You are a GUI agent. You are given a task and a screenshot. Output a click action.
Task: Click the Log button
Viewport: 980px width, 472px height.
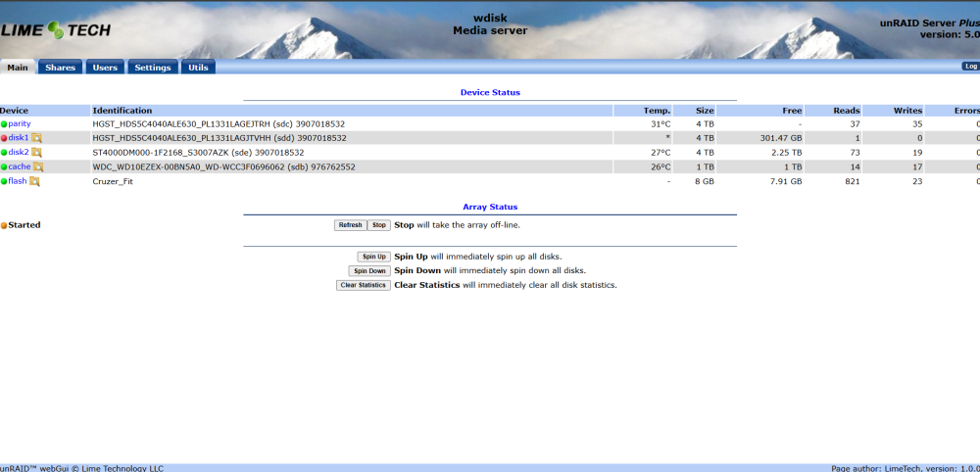point(970,67)
